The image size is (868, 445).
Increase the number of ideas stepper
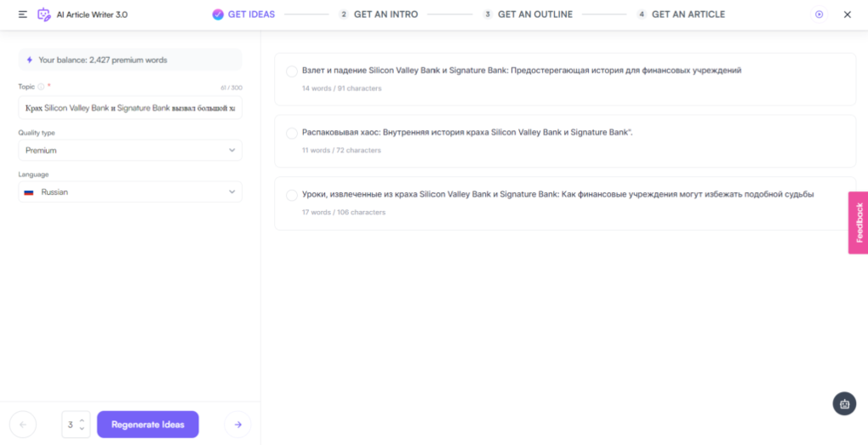click(82, 420)
